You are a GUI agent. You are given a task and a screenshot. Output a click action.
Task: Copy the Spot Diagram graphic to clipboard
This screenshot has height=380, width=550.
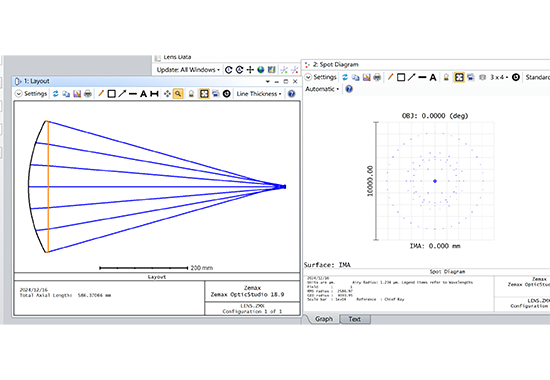click(356, 77)
